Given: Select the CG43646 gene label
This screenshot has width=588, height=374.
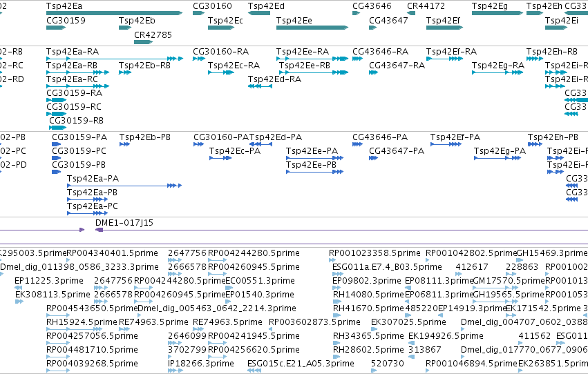Looking at the screenshot, I should pos(372,6).
